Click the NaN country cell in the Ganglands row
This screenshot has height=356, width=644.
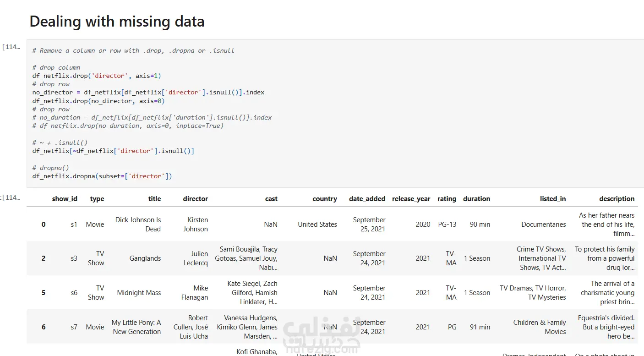tap(330, 258)
